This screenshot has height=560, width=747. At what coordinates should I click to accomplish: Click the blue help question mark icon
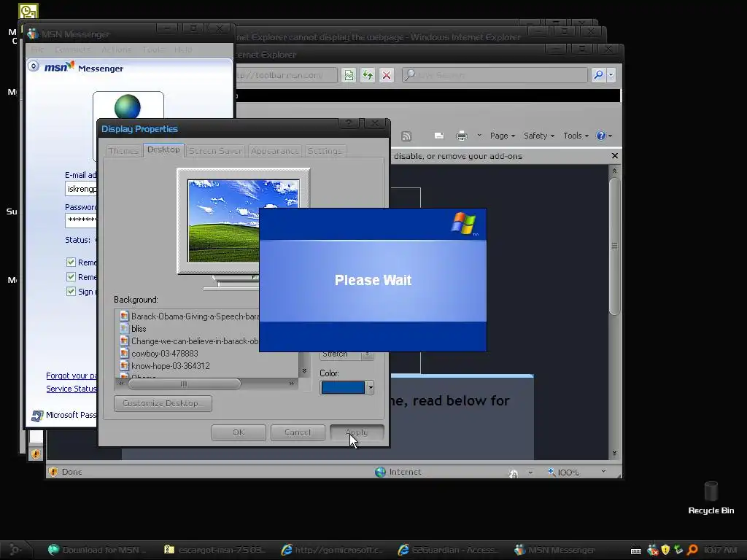pyautogui.click(x=601, y=136)
